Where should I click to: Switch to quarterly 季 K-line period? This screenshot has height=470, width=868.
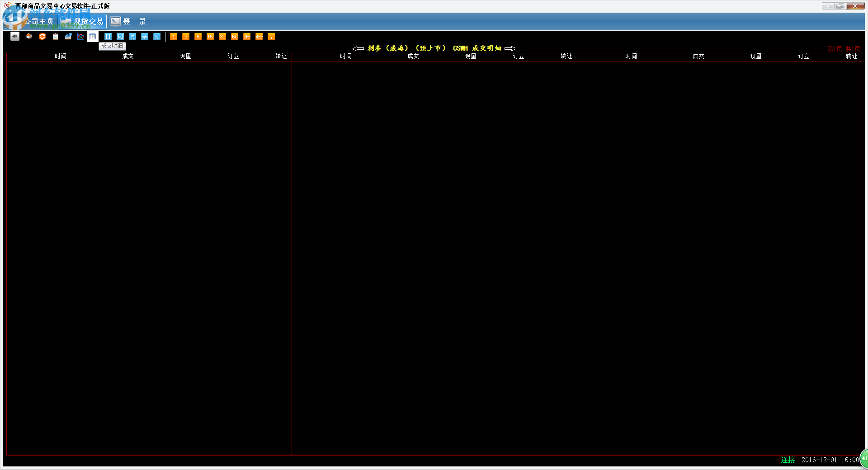tap(145, 37)
